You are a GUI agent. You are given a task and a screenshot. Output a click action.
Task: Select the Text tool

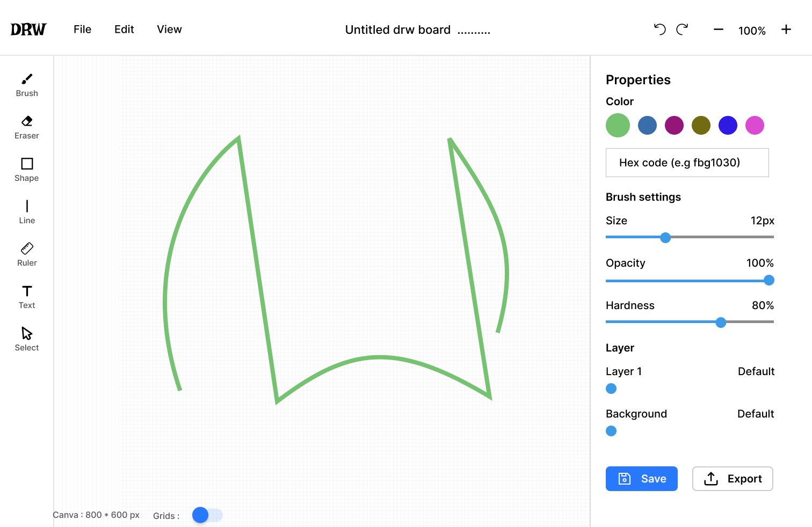click(27, 297)
